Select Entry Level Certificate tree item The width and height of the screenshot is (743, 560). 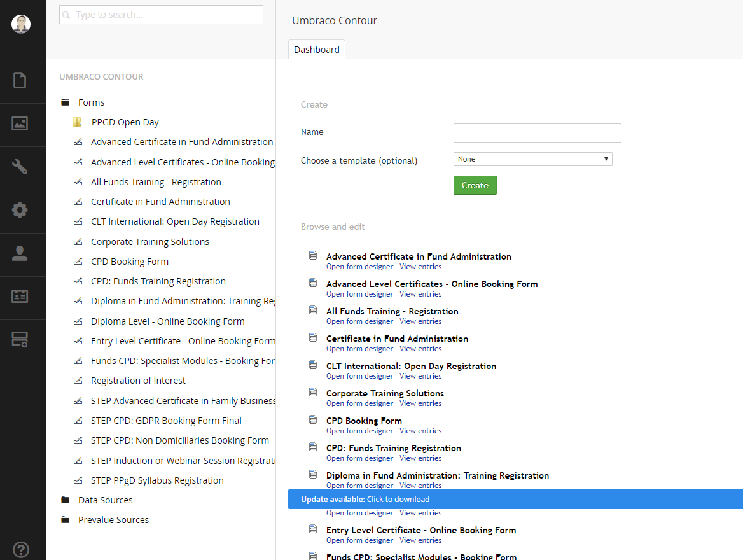click(183, 341)
